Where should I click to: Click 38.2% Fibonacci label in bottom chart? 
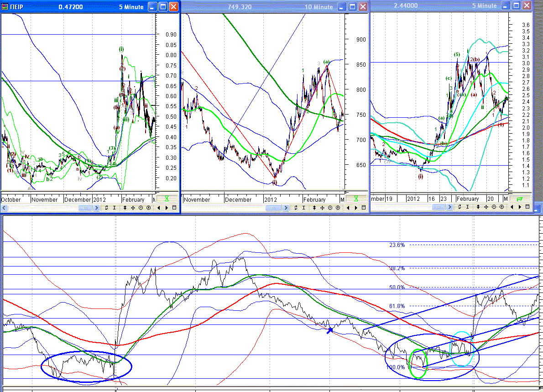pyautogui.click(x=397, y=268)
